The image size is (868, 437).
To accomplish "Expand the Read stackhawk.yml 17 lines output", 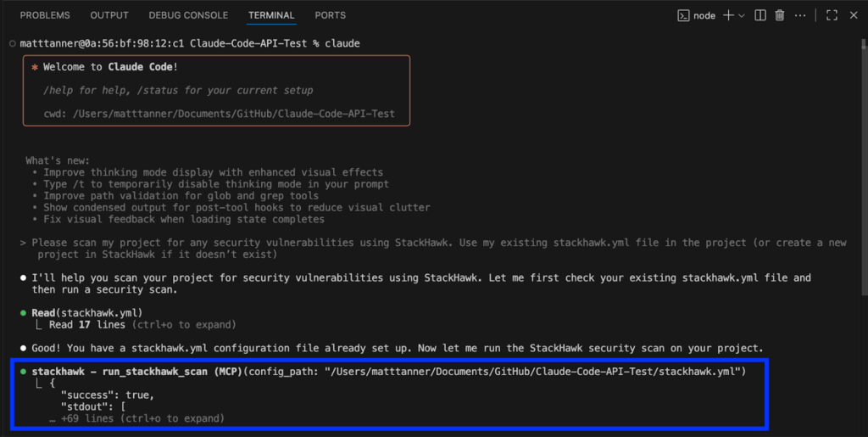I will click(x=142, y=325).
